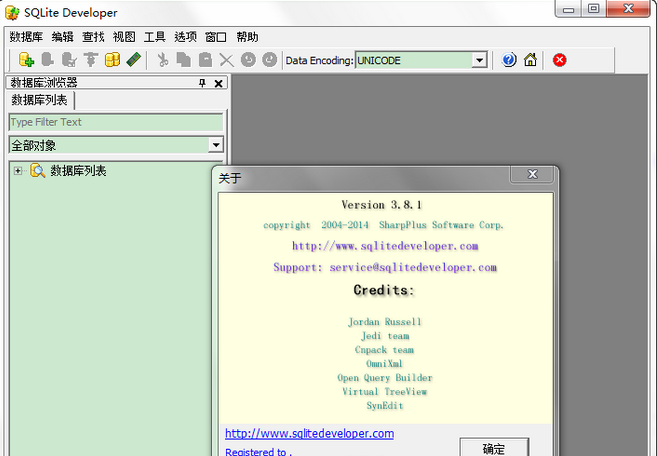Maximize the SQLite Developer window
Viewport: 657px width, 456px height.
(x=593, y=9)
